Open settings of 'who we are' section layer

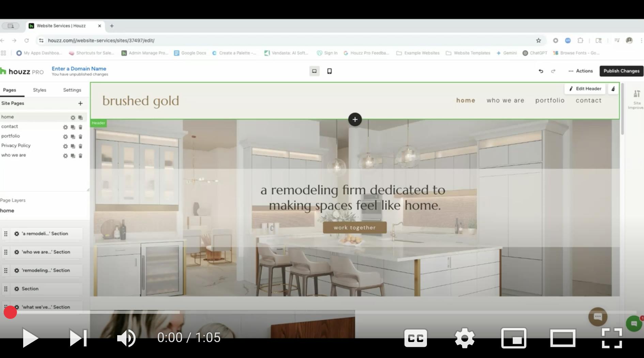click(x=17, y=252)
